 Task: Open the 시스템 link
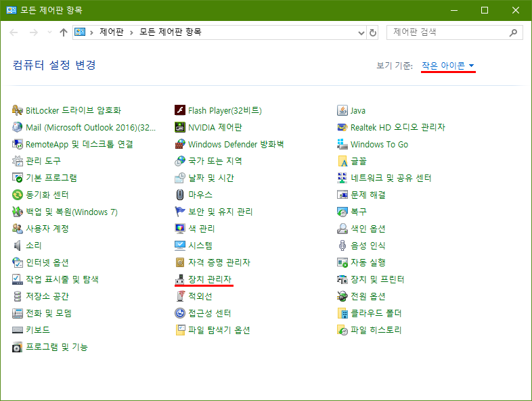tap(200, 245)
